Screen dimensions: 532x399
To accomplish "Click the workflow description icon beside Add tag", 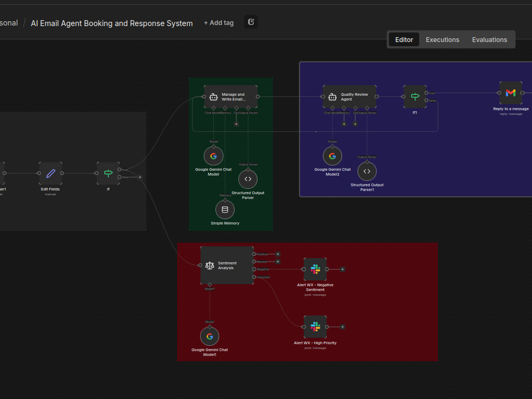I will click(251, 22).
